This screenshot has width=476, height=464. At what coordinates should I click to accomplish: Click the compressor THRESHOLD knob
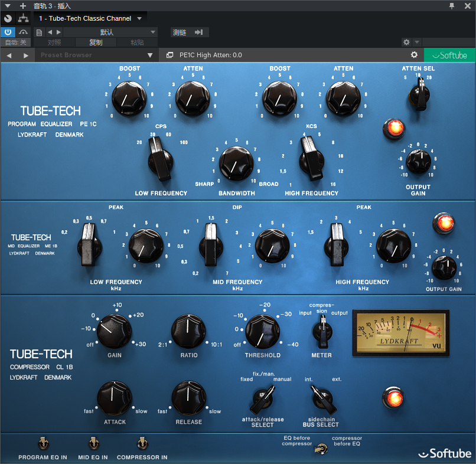263,331
